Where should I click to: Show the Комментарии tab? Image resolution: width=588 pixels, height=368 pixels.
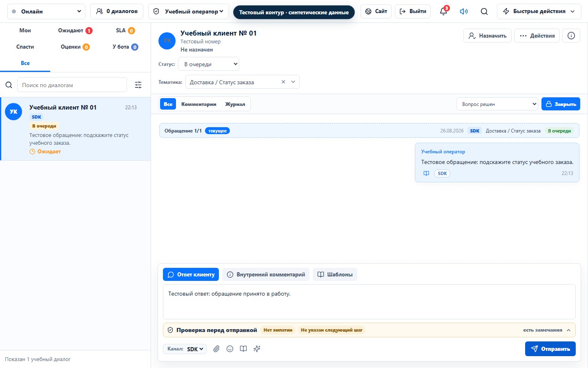click(x=199, y=104)
